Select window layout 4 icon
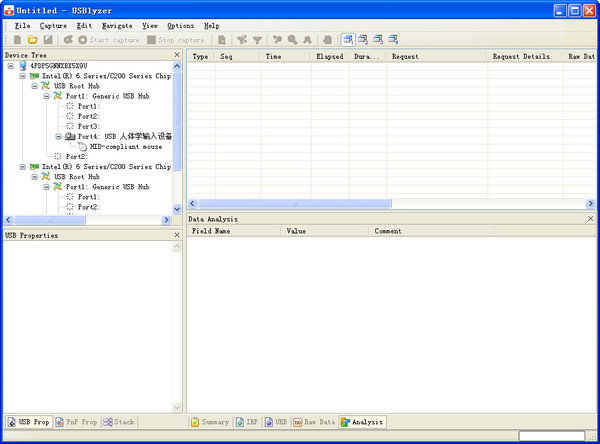 [x=393, y=40]
